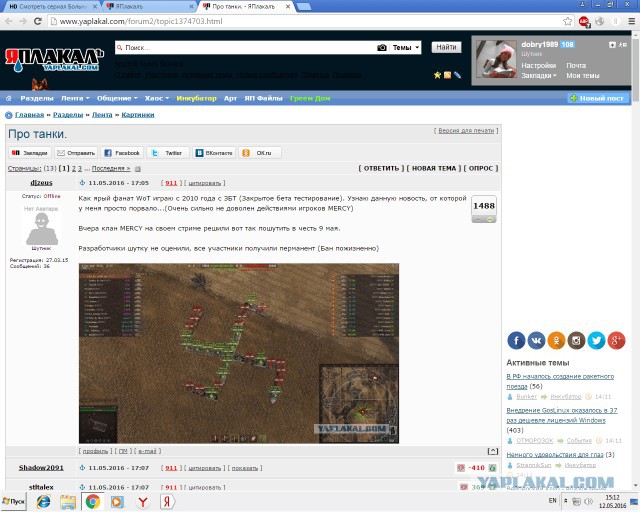Share via the OK.ru button
The image size is (640, 512).
pyautogui.click(x=260, y=153)
